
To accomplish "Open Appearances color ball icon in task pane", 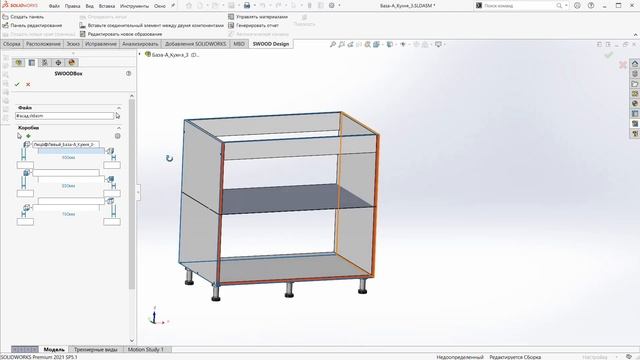I will tap(635, 104).
